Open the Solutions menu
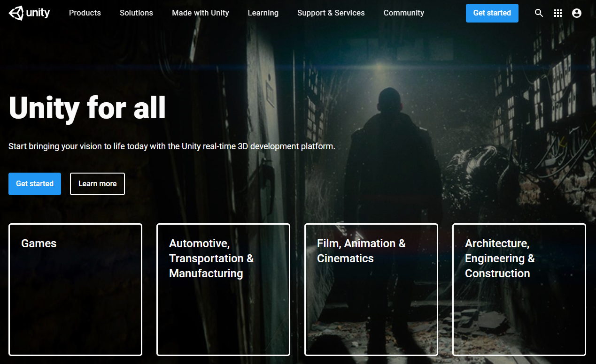Viewport: 596px width, 364px height. click(x=136, y=13)
